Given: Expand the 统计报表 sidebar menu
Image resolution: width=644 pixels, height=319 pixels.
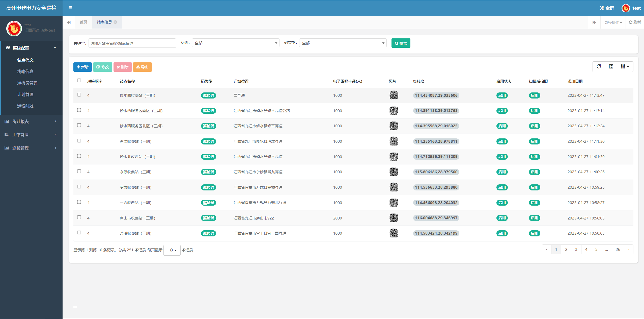Looking at the screenshot, I should point(31,121).
